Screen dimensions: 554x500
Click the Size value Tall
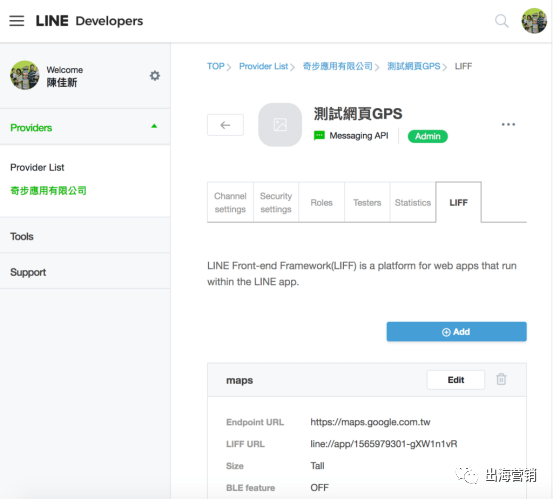(x=317, y=466)
